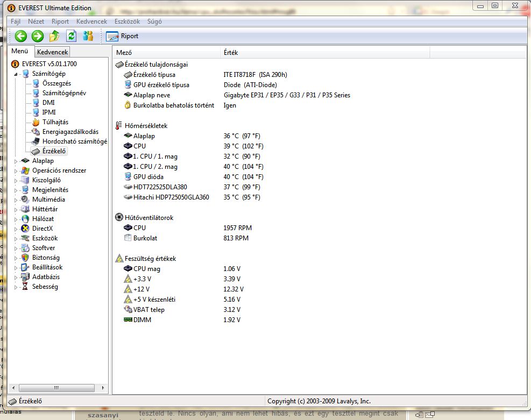Expand the Hálózat tree node

click(16, 219)
